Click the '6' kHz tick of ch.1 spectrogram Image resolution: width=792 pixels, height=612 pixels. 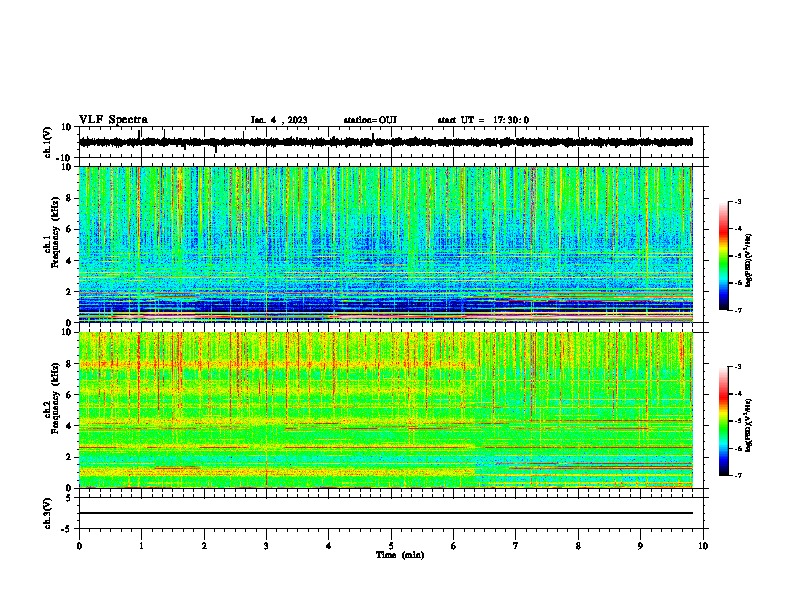(69, 229)
